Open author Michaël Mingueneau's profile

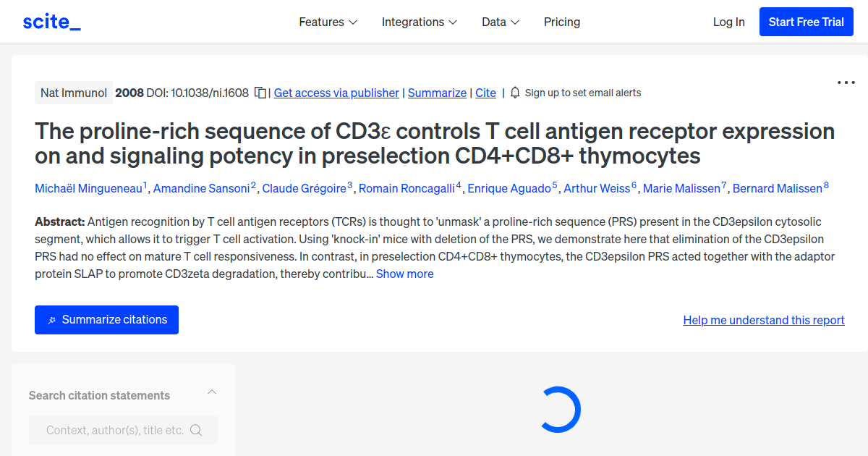(x=88, y=188)
